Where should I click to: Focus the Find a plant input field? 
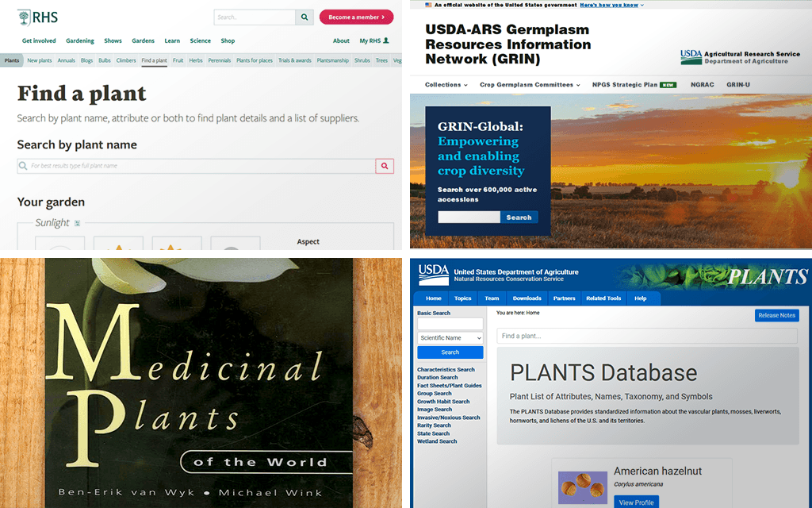(x=646, y=337)
